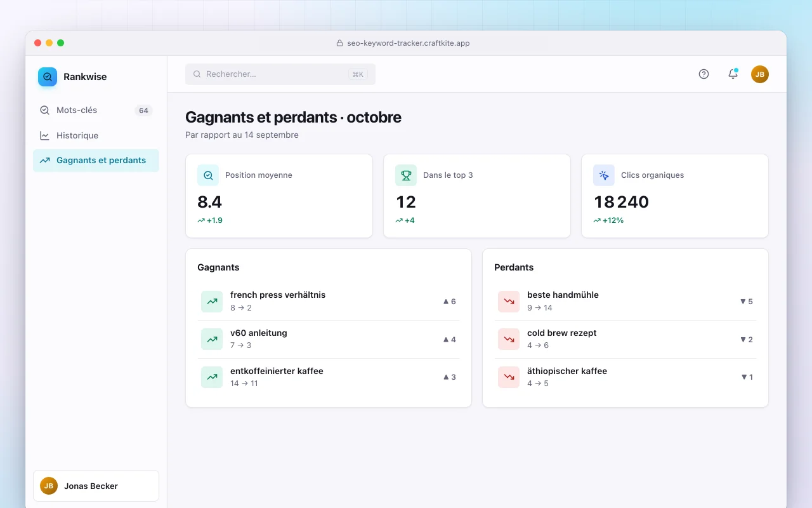The image size is (812, 508).
Task: Click the '+1.9' change under Position moyenne
Action: click(x=210, y=220)
